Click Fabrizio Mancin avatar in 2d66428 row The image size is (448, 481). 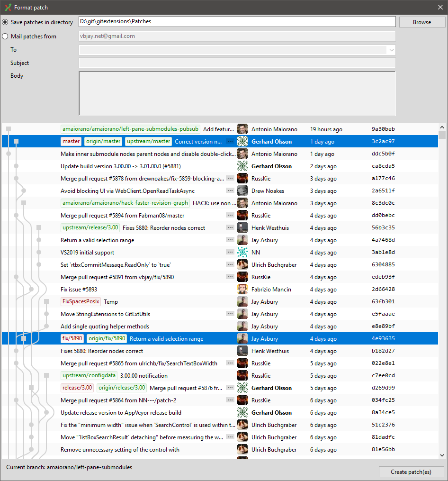(242, 289)
